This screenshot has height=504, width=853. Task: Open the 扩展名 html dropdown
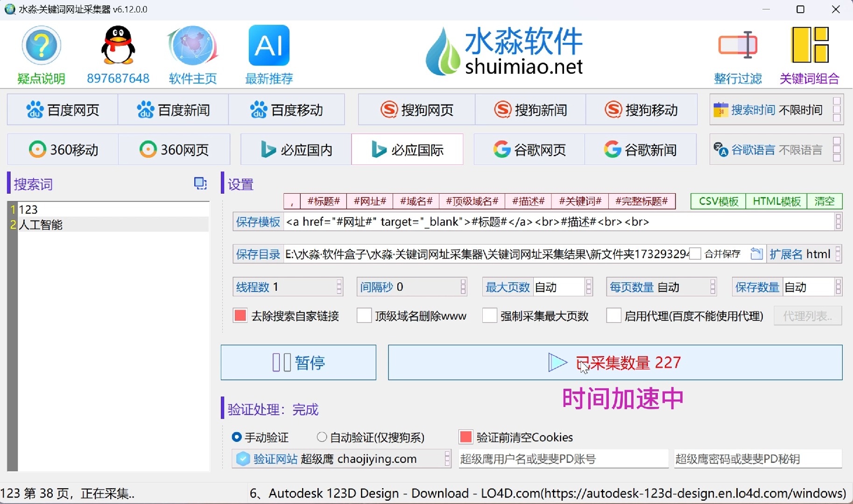[804, 254]
